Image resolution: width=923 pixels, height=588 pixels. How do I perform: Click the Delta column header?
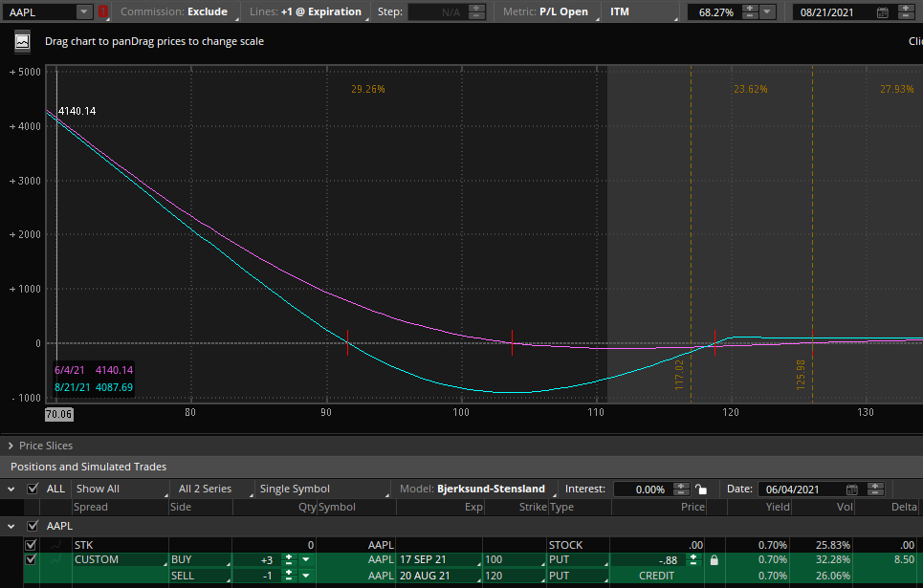click(904, 507)
